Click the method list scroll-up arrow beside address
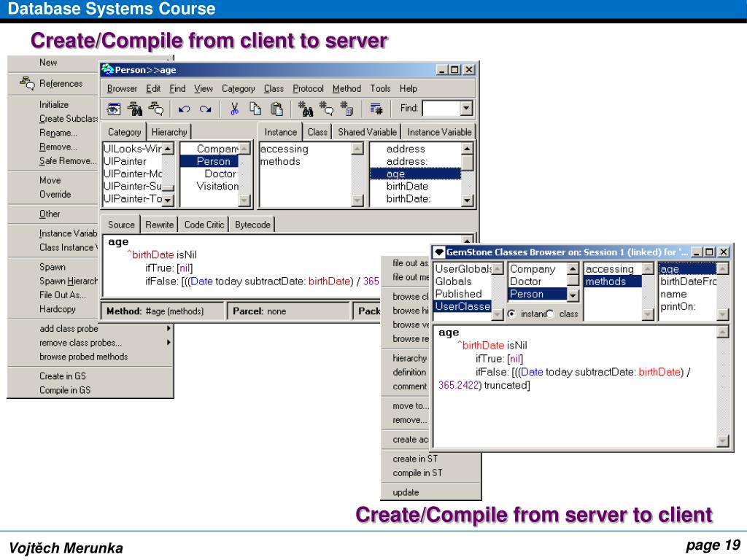The width and height of the screenshot is (747, 560). click(x=468, y=149)
